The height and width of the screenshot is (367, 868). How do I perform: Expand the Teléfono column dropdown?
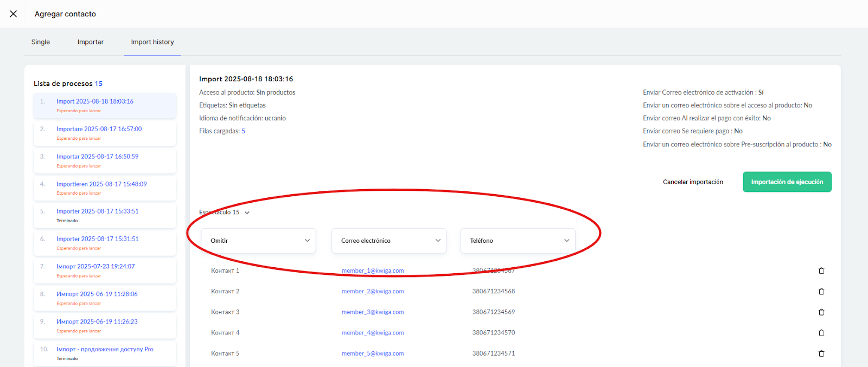pyautogui.click(x=518, y=241)
